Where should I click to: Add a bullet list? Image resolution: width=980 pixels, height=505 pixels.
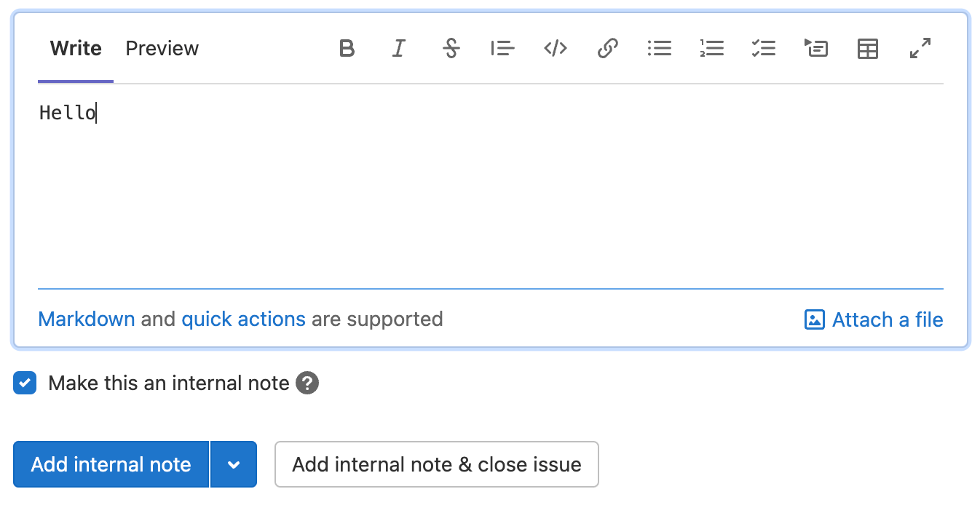660,48
